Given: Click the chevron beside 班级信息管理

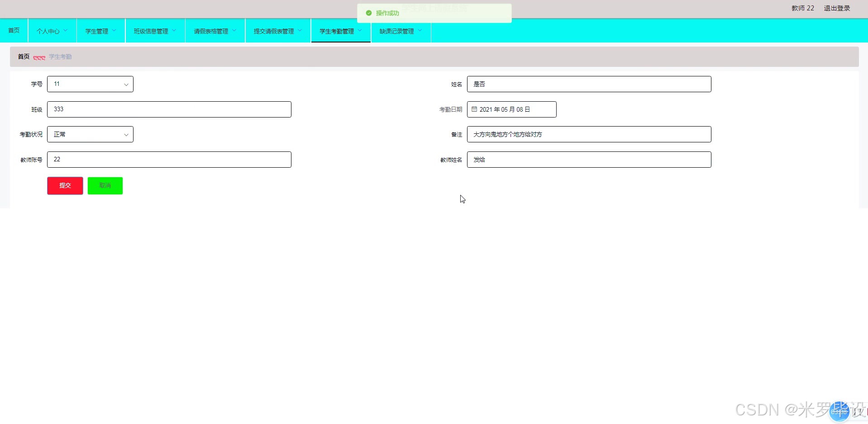Looking at the screenshot, I should 174,30.
